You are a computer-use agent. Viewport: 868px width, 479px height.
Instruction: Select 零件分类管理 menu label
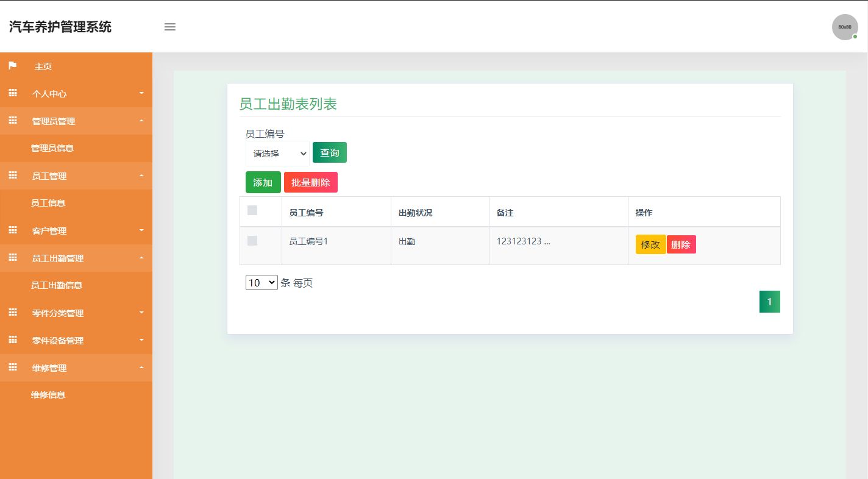[58, 313]
